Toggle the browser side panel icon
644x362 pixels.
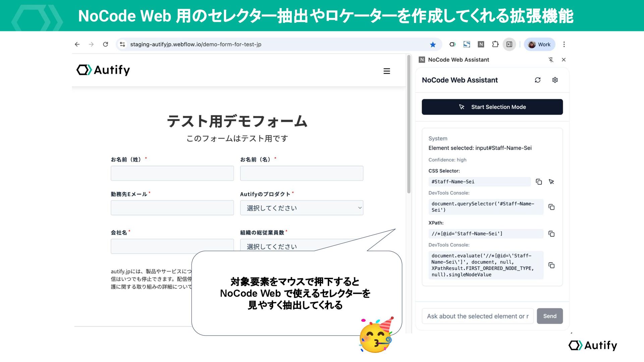[x=509, y=44]
